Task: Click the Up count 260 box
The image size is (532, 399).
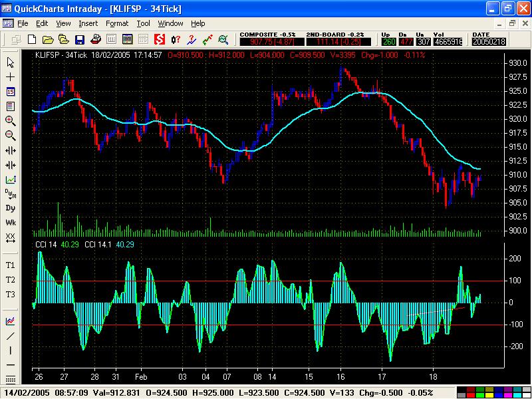Action: [x=388, y=42]
